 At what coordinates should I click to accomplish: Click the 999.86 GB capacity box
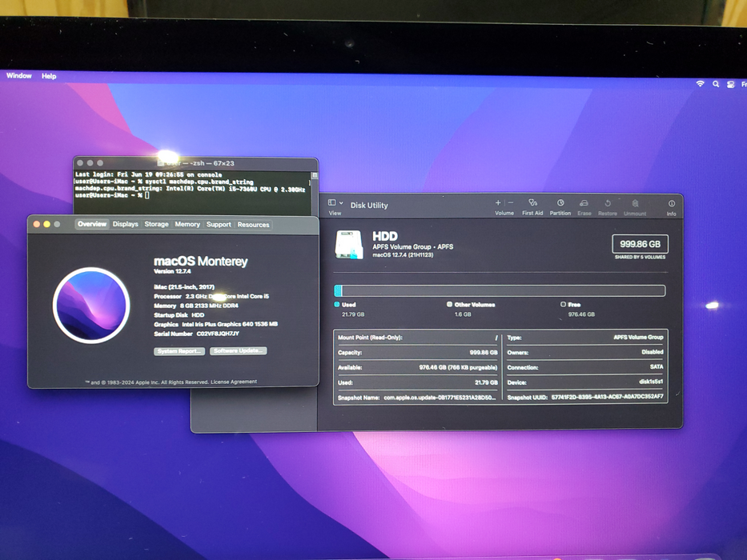tap(640, 244)
